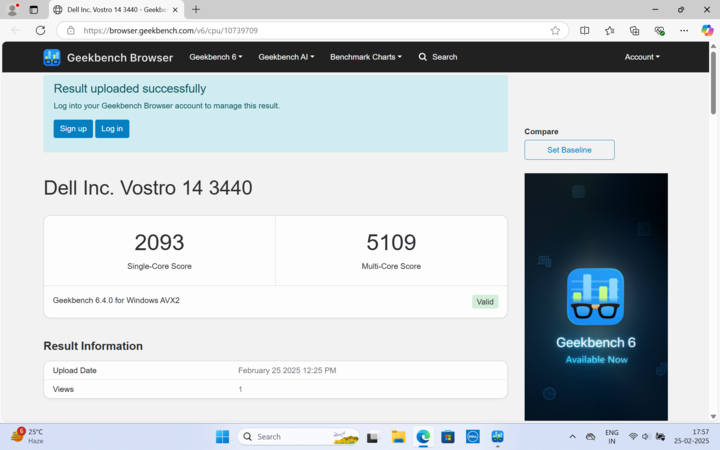Click the 5109 Multi-Core Score value
Image resolution: width=720 pixels, height=450 pixels.
coord(391,242)
